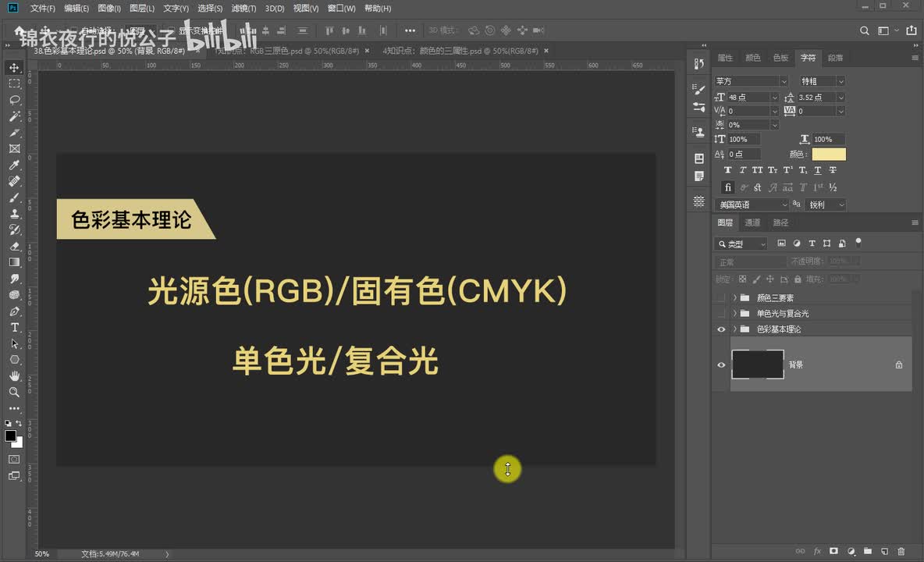Screen dimensions: 924x562
Task: Toggle underline text style
Action: (x=817, y=170)
